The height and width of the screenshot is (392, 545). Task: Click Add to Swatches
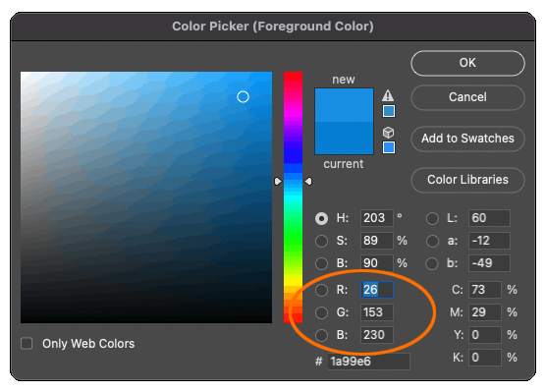[x=467, y=139]
